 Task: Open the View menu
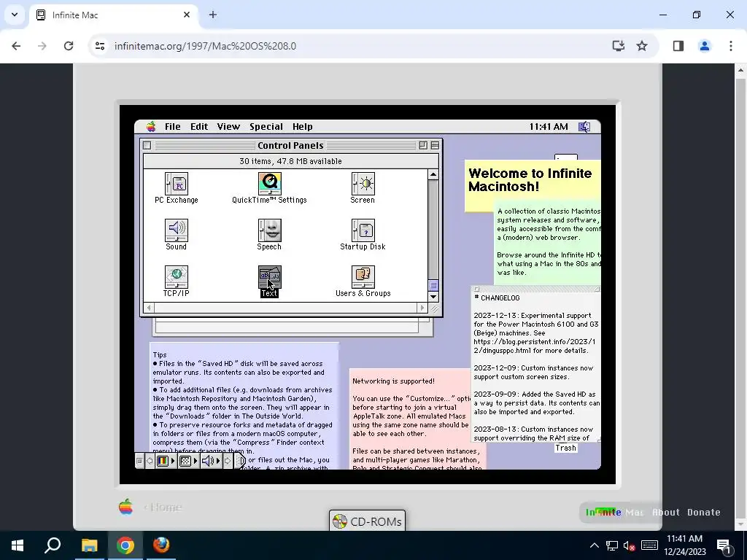pyautogui.click(x=228, y=127)
